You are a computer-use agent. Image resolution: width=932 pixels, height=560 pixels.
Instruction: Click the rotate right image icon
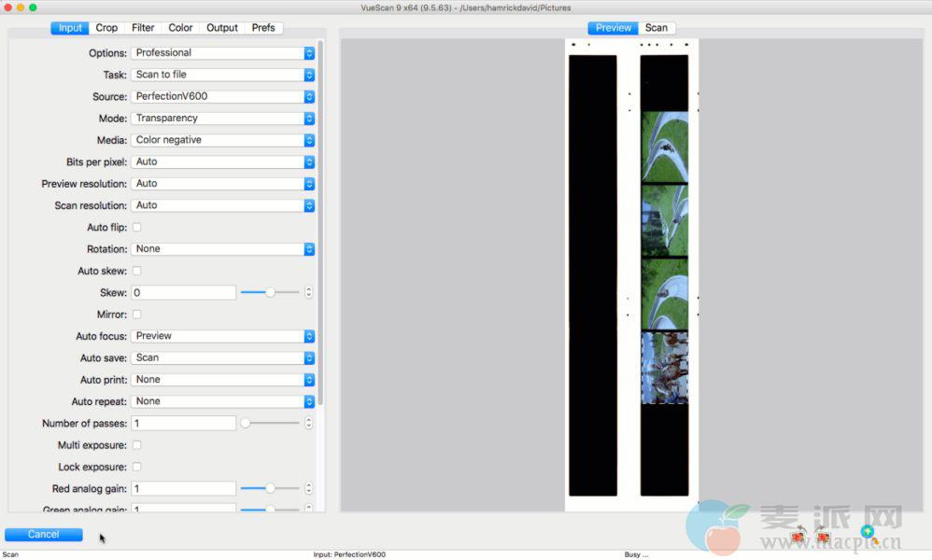pyautogui.click(x=823, y=537)
